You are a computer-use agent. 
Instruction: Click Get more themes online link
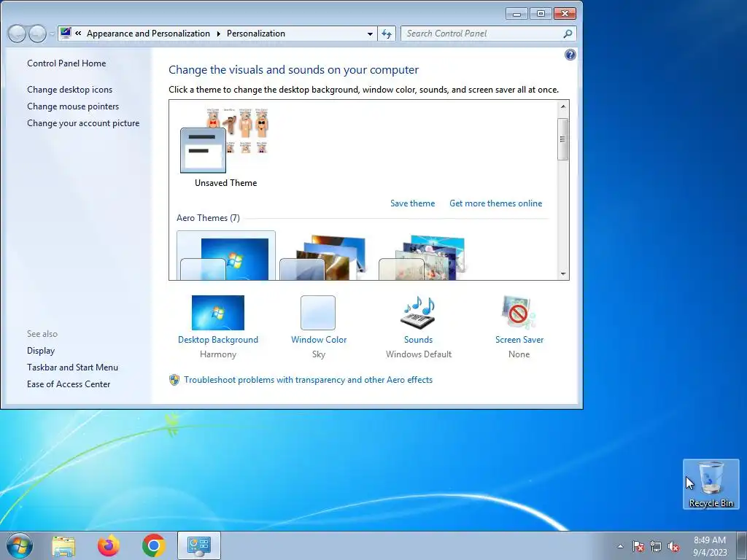pos(495,203)
